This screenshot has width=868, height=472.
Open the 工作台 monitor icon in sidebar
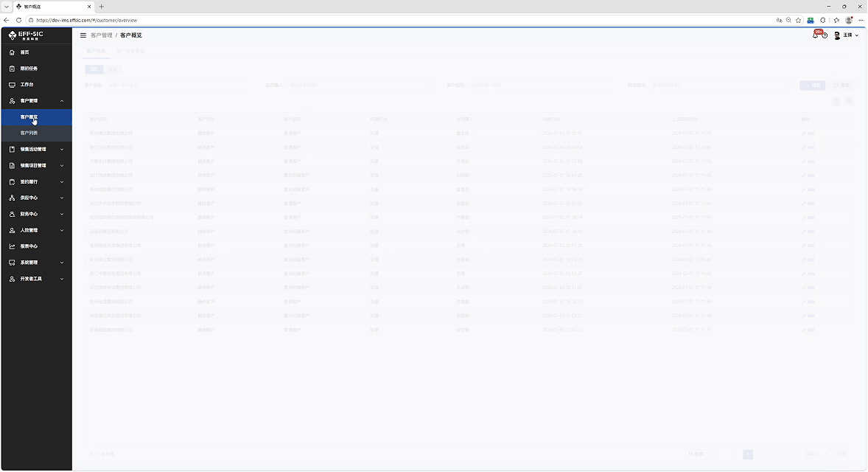click(x=13, y=85)
